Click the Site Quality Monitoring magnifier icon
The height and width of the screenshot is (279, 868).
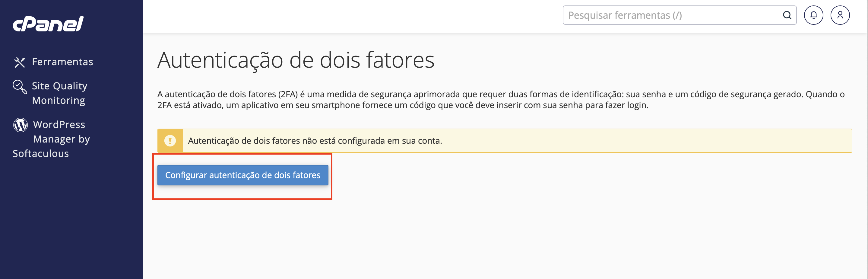click(20, 87)
